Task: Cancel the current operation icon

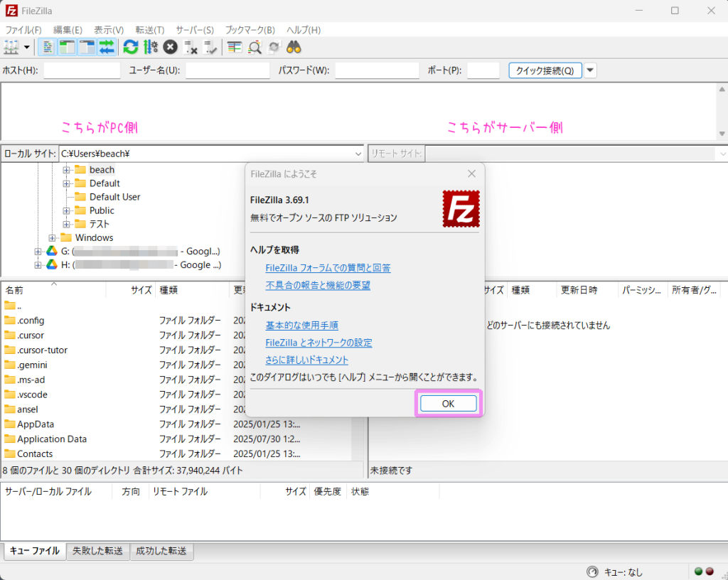Action: tap(171, 48)
